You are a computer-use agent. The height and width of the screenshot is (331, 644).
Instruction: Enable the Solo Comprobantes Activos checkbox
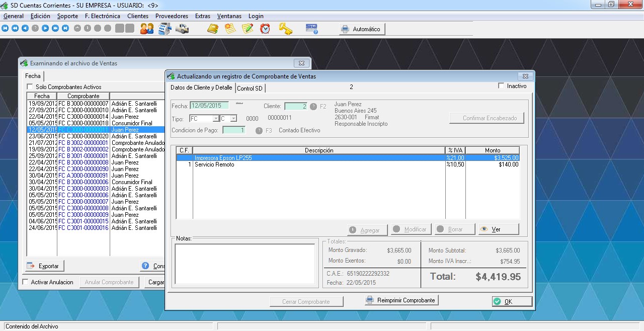[30, 87]
